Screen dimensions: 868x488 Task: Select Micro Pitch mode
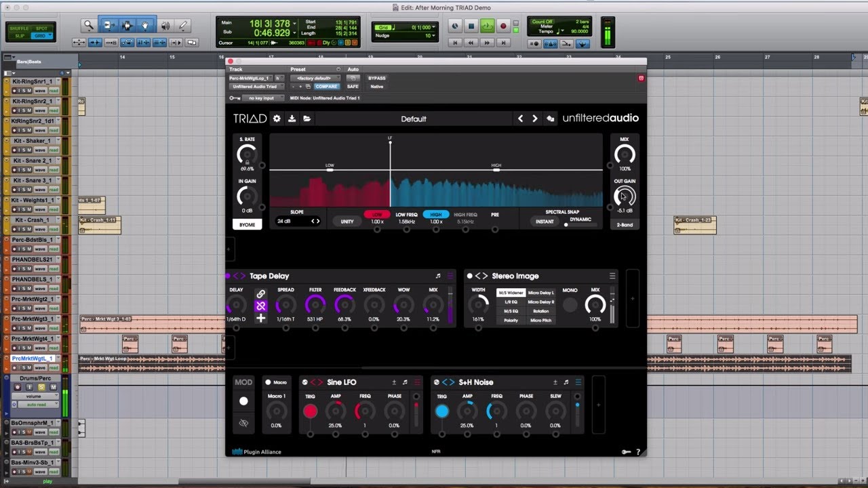coord(540,320)
